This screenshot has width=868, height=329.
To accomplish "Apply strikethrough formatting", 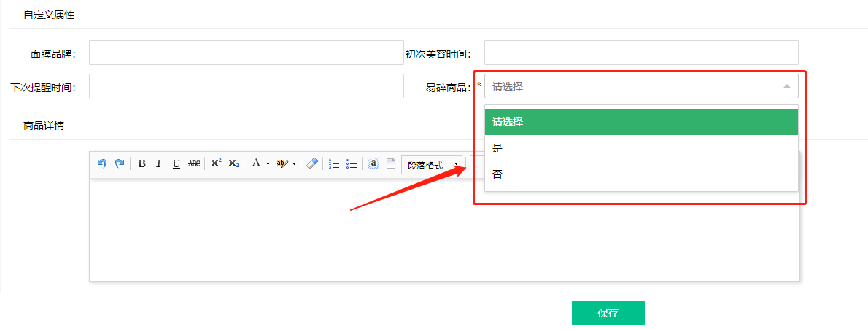I will tap(194, 163).
